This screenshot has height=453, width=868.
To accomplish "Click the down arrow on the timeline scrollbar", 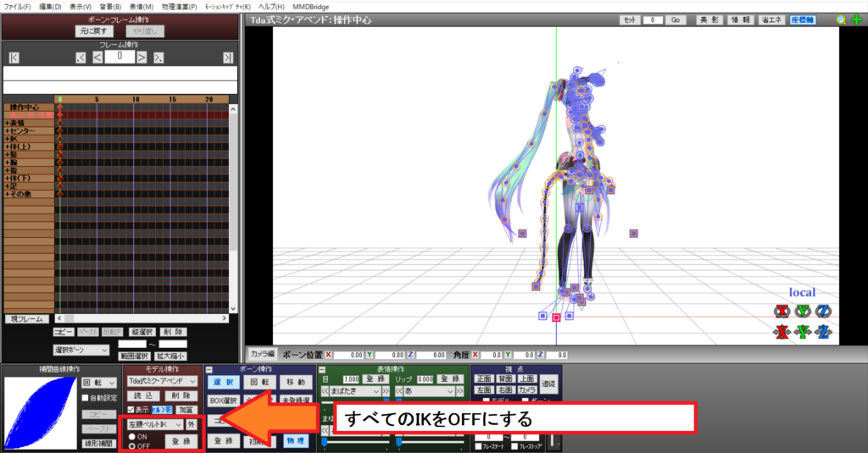I will click(233, 309).
